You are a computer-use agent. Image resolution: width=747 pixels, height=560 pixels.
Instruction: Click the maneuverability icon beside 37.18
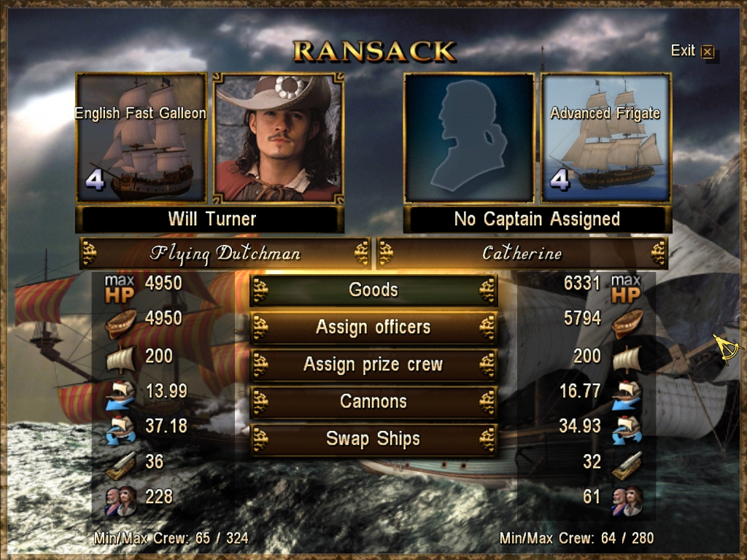(x=121, y=430)
